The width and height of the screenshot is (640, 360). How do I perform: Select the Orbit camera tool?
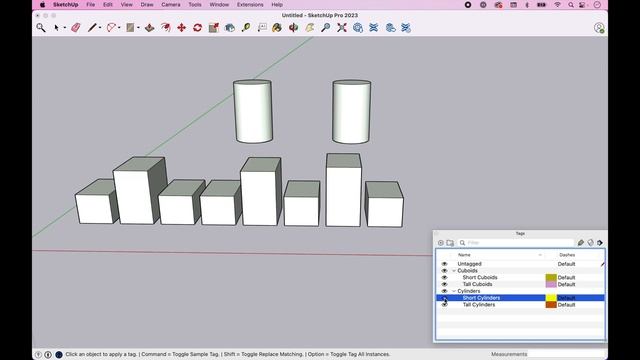tap(293, 27)
